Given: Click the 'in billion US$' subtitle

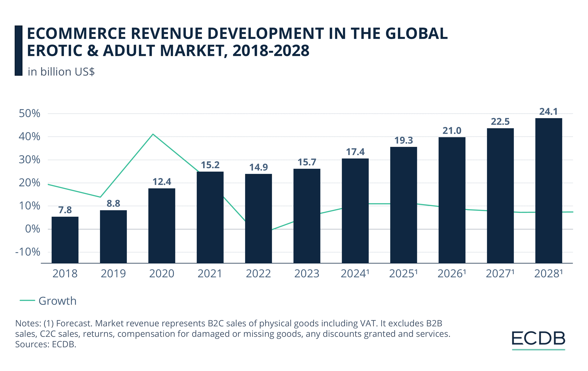Looking at the screenshot, I should point(61,72).
